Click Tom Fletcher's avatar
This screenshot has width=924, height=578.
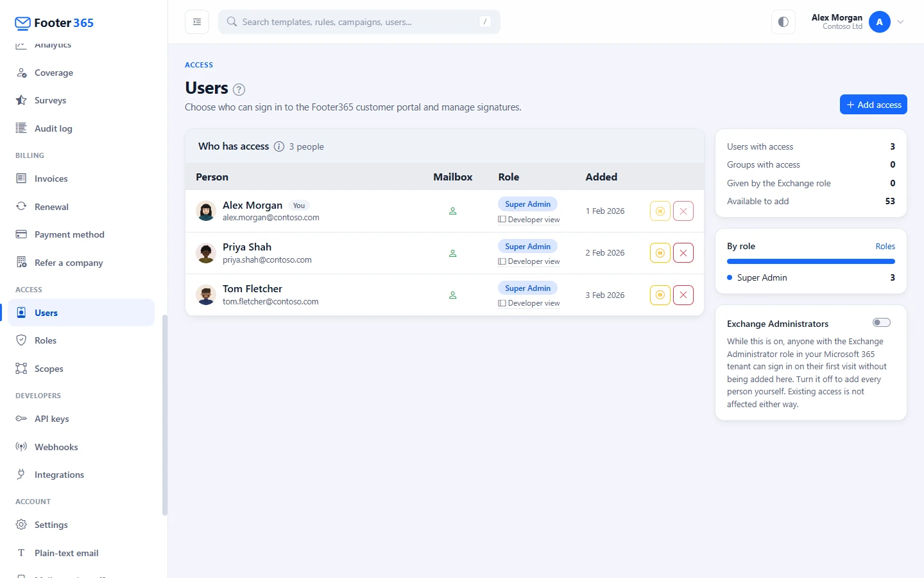pos(206,295)
